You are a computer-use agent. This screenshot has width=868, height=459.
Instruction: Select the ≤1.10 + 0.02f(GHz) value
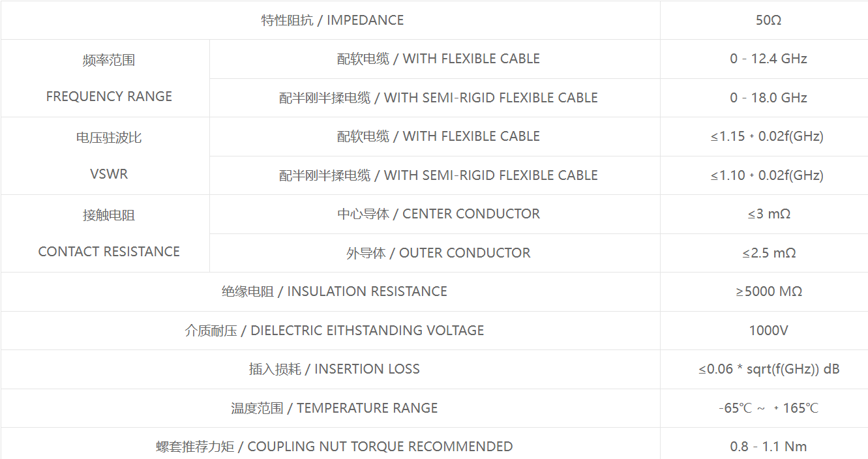pos(767,175)
